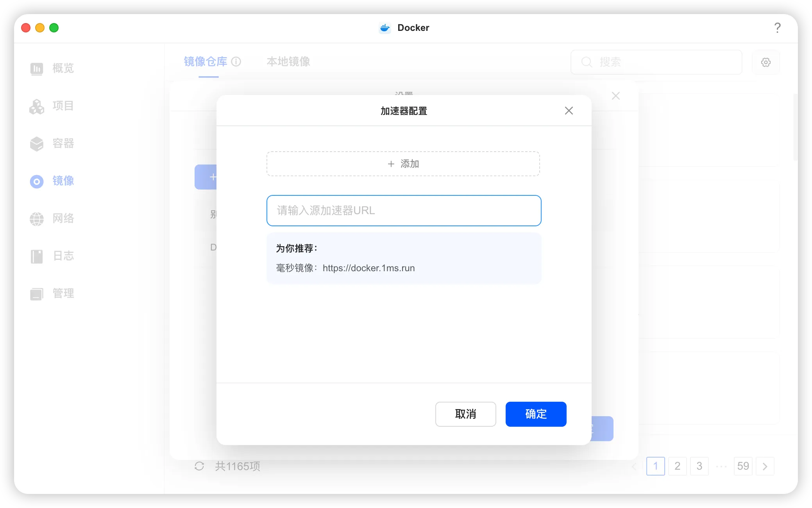
Task: Click the macOS yellow minimize window button
Action: point(40,28)
